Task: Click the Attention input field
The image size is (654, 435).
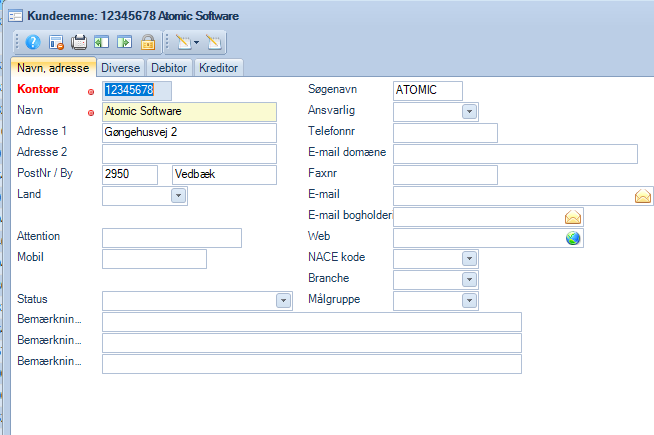Action: (172, 238)
